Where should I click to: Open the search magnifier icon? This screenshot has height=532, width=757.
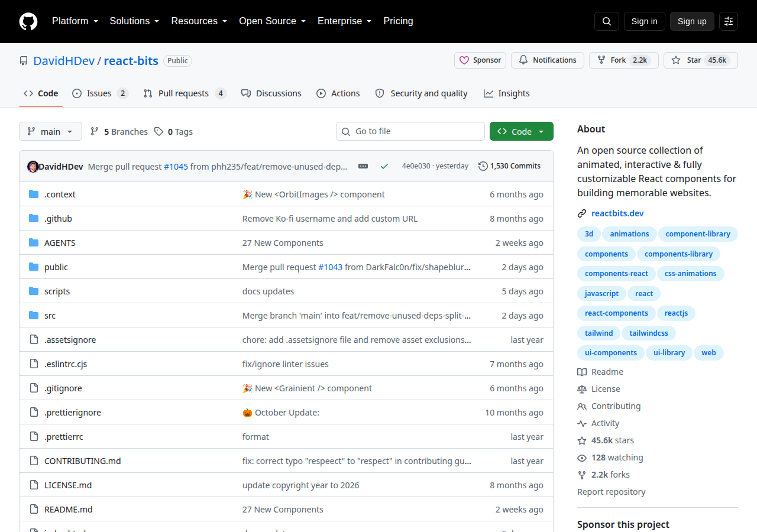coord(607,21)
